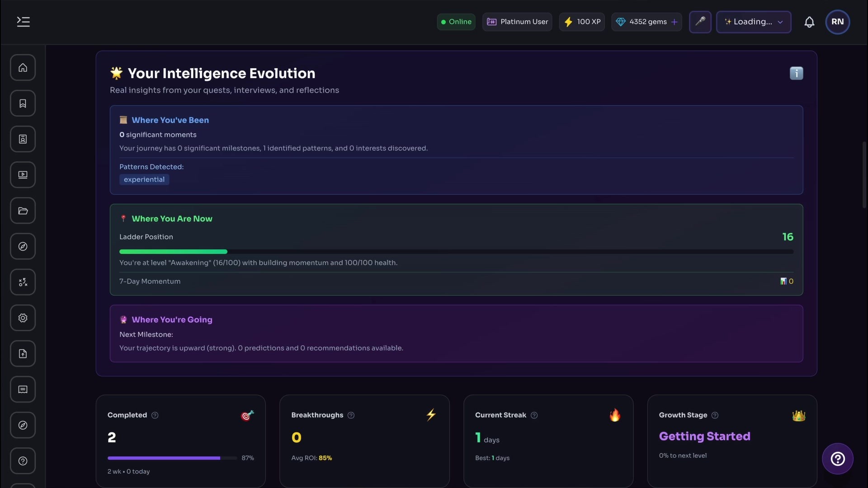Click the Avg ROI: 85% text
The height and width of the screenshot is (488, 868).
pyautogui.click(x=311, y=458)
